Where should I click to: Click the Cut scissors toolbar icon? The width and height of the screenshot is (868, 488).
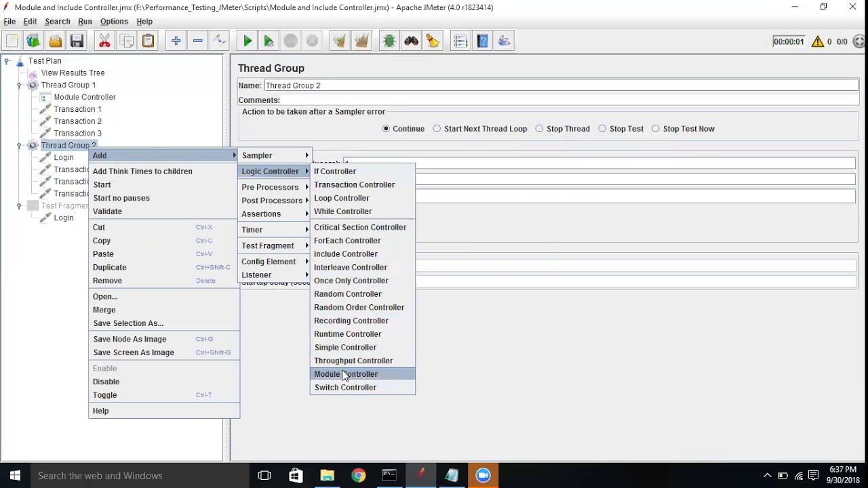[104, 41]
